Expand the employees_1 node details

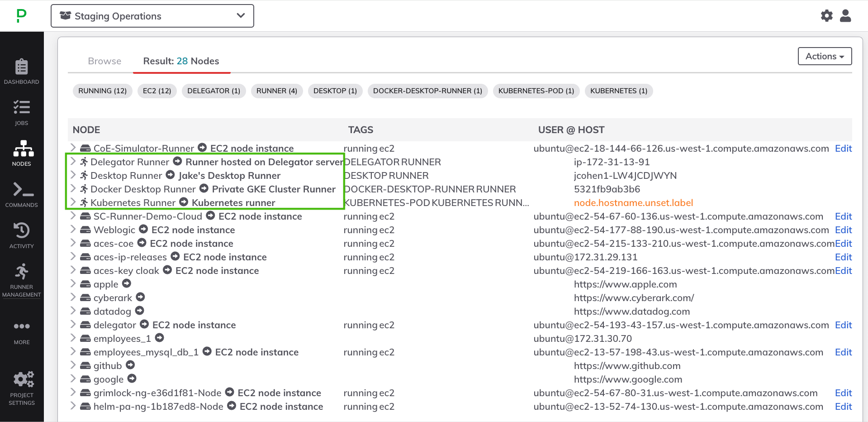tap(73, 338)
